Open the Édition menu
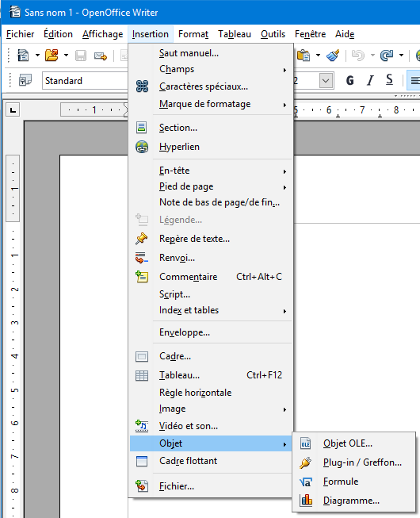Screen dimensions: 420x518 click(x=58, y=34)
